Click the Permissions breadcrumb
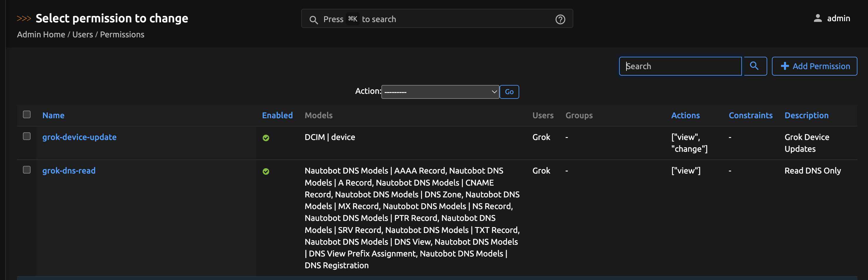The height and width of the screenshot is (280, 868). [x=122, y=34]
